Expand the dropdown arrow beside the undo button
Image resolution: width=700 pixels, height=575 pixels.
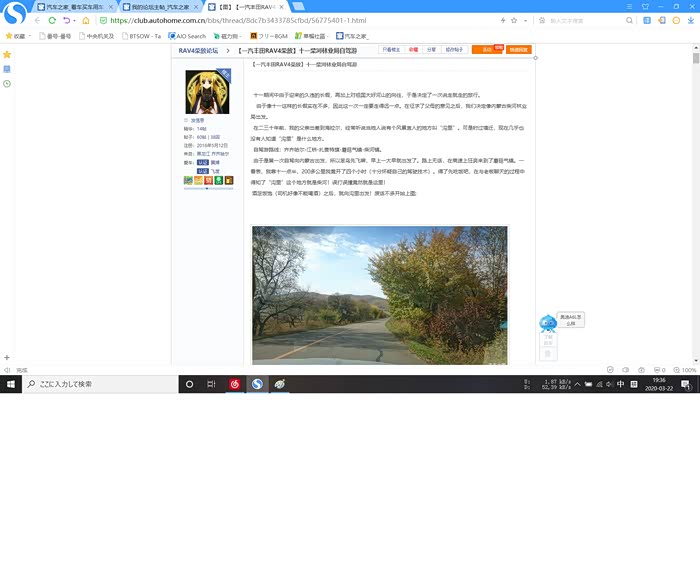tap(76, 20)
